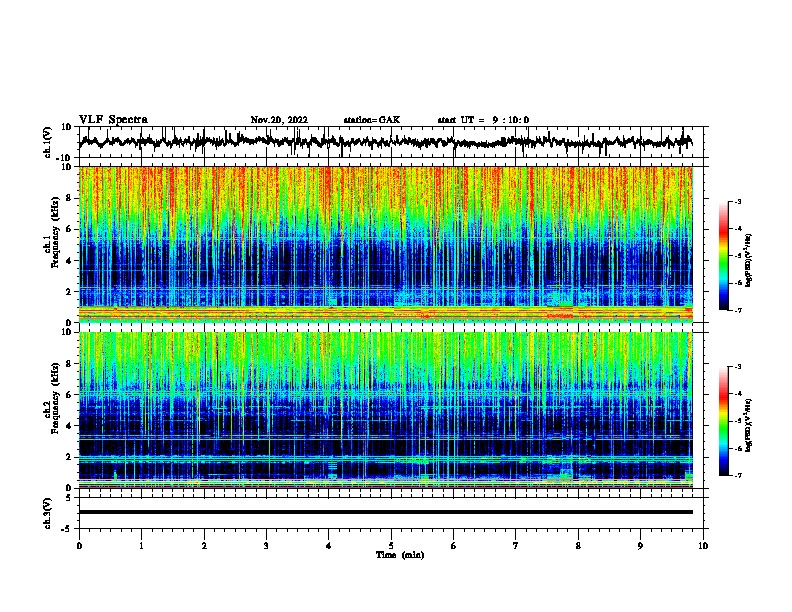
Task: Click inside the ch.2 frequency spectrogram
Action: [386, 410]
